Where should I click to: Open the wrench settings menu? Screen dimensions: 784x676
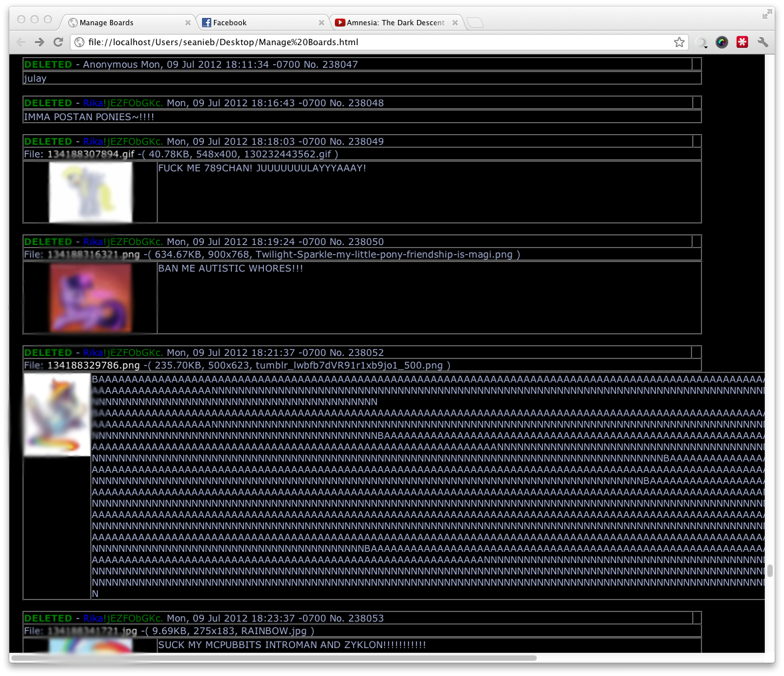point(763,42)
